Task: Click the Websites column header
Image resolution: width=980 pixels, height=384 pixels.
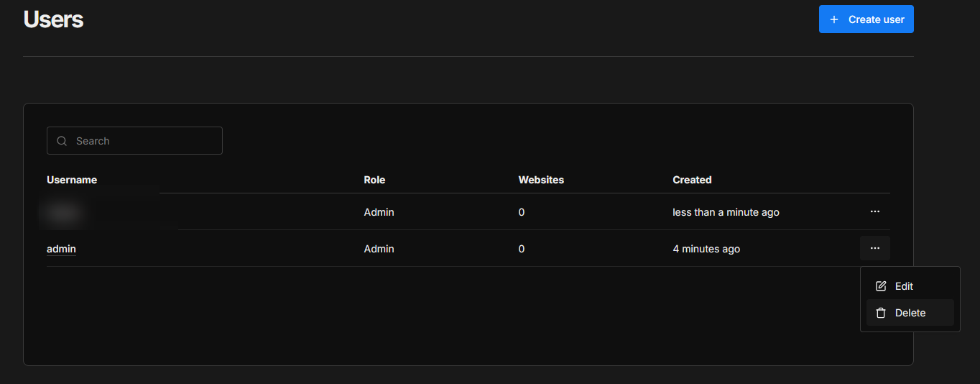Action: (x=541, y=180)
